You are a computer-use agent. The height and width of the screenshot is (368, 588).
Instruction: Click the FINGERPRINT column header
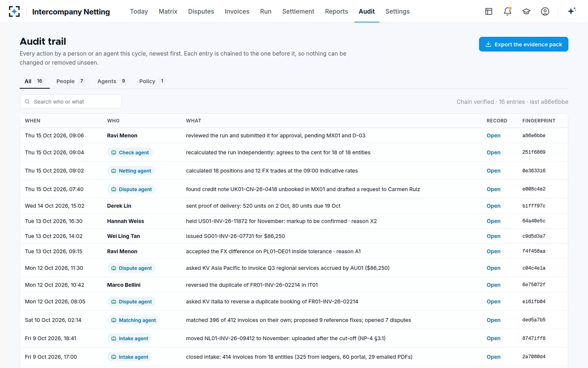point(539,121)
